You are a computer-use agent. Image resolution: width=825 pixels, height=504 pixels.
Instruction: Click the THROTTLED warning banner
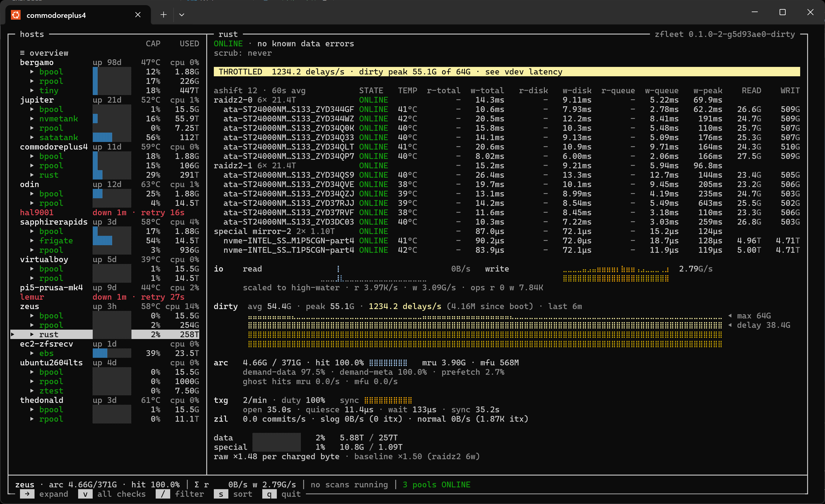(x=507, y=72)
